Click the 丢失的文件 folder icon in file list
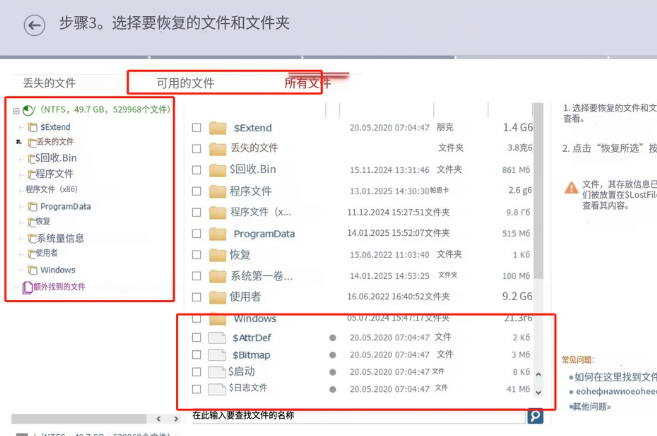This screenshot has height=436, width=657. 217,149
